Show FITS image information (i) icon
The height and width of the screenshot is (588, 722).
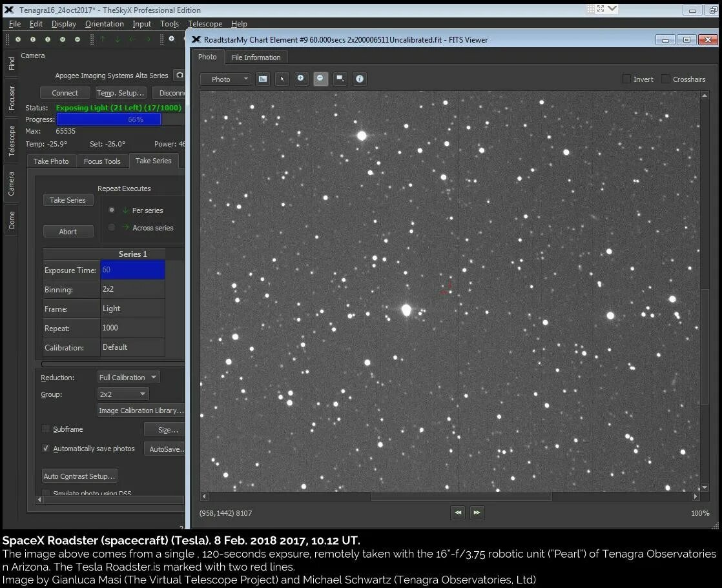360,79
